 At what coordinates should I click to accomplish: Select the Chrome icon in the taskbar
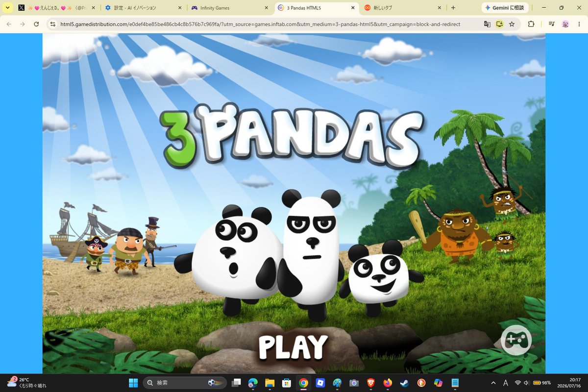click(303, 383)
